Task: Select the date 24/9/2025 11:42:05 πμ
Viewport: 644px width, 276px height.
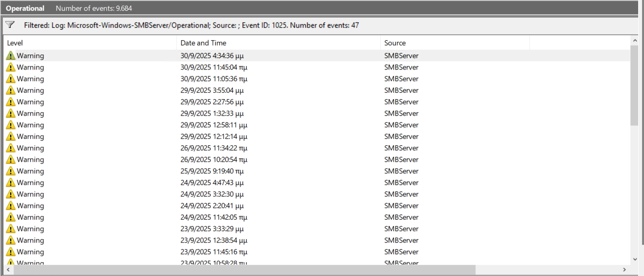Action: (214, 217)
